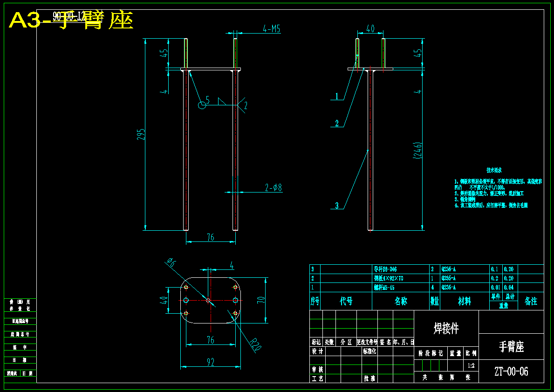This screenshot has width=554, height=392.
Task: Select the 阶段标记 label
Action: click(431, 353)
